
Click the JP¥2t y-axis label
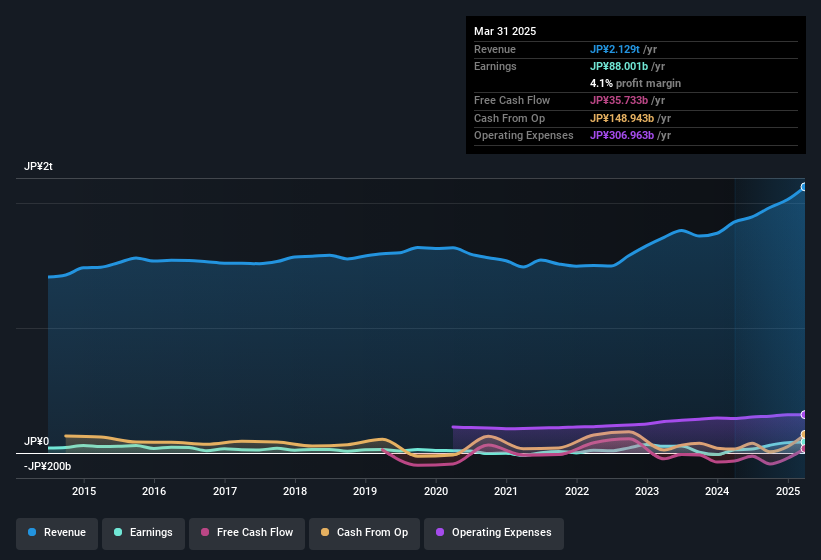point(38,166)
